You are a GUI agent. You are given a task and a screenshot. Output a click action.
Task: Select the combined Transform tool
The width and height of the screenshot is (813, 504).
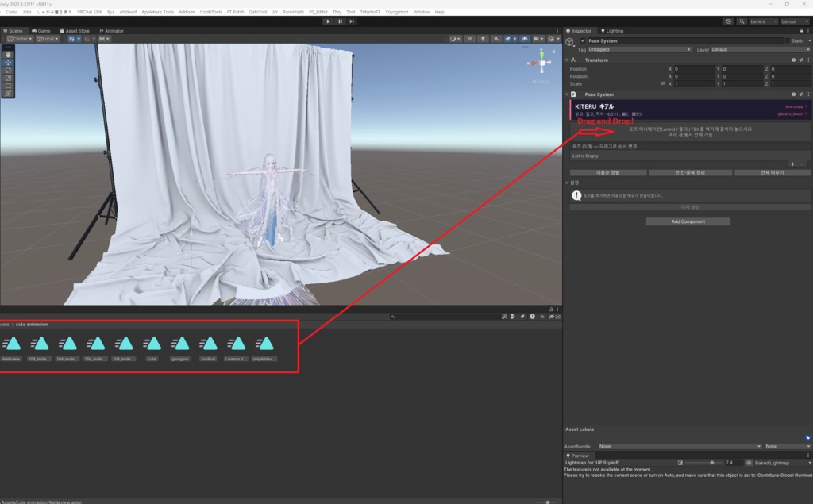pyautogui.click(x=8, y=94)
